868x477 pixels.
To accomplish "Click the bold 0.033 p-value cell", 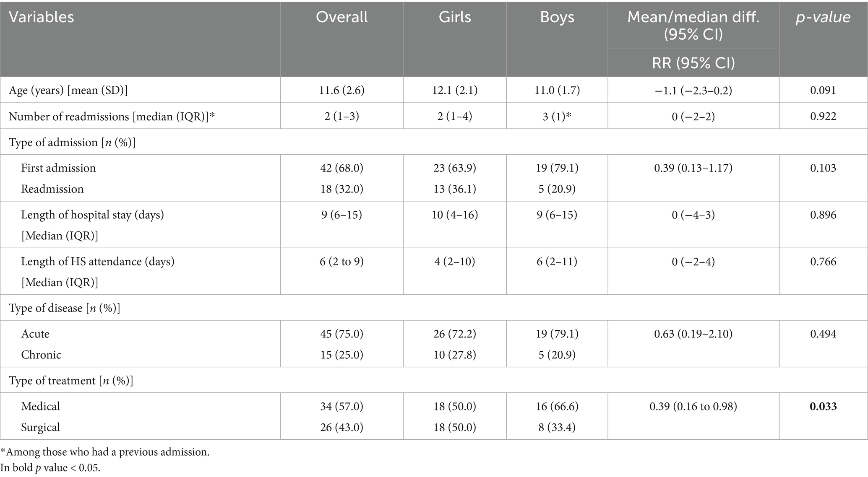I will 823,406.
